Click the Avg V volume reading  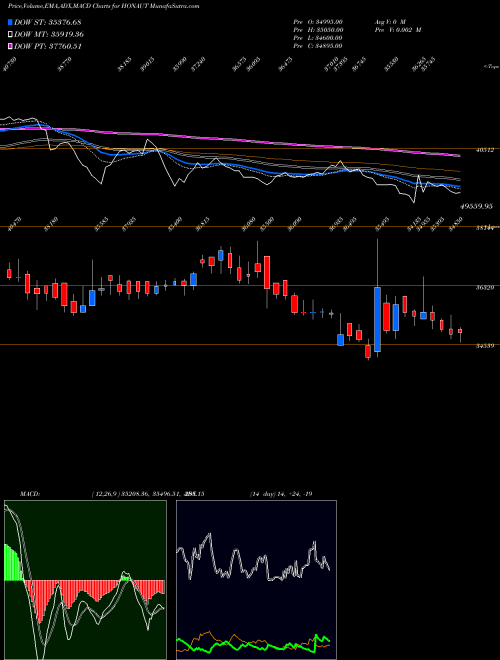pos(389,21)
